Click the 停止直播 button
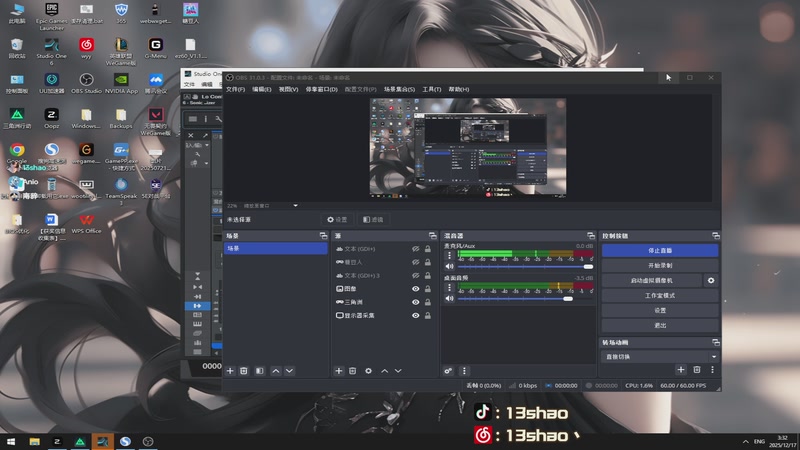Viewport: 800px width, 450px height. [x=660, y=251]
